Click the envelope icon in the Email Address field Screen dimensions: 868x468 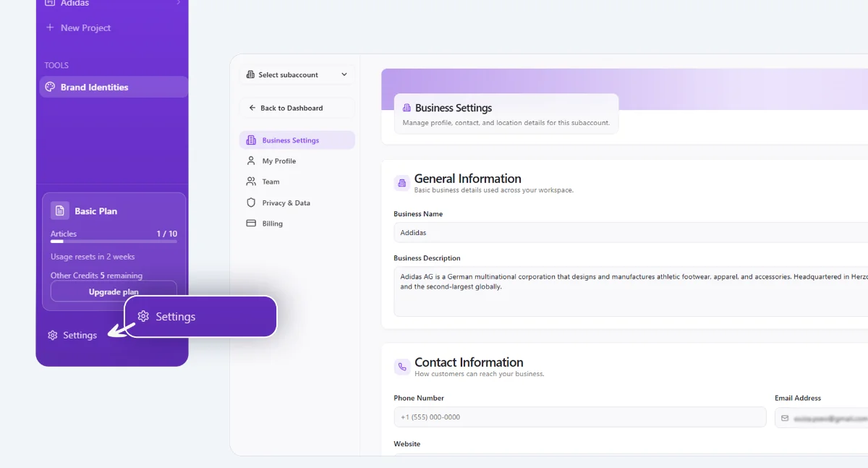click(x=785, y=418)
